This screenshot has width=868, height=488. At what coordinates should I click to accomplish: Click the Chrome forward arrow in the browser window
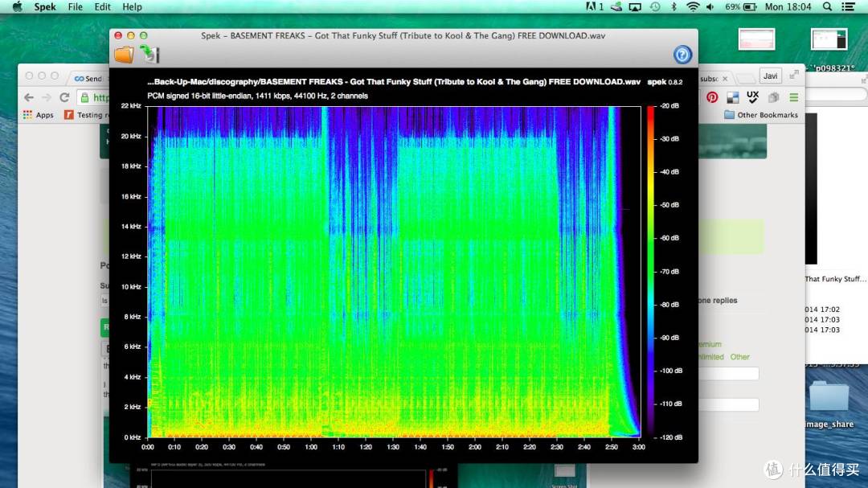coord(47,97)
